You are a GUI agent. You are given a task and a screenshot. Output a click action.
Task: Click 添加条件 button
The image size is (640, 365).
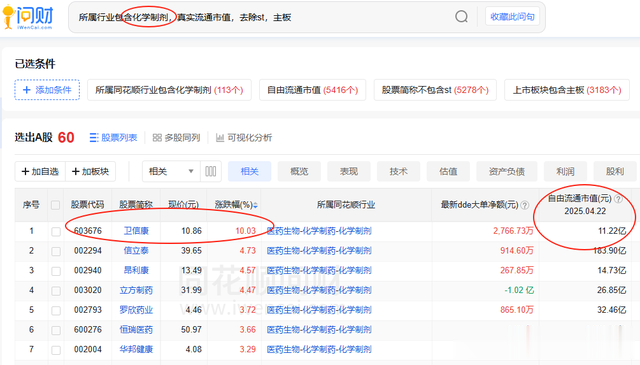tap(47, 90)
